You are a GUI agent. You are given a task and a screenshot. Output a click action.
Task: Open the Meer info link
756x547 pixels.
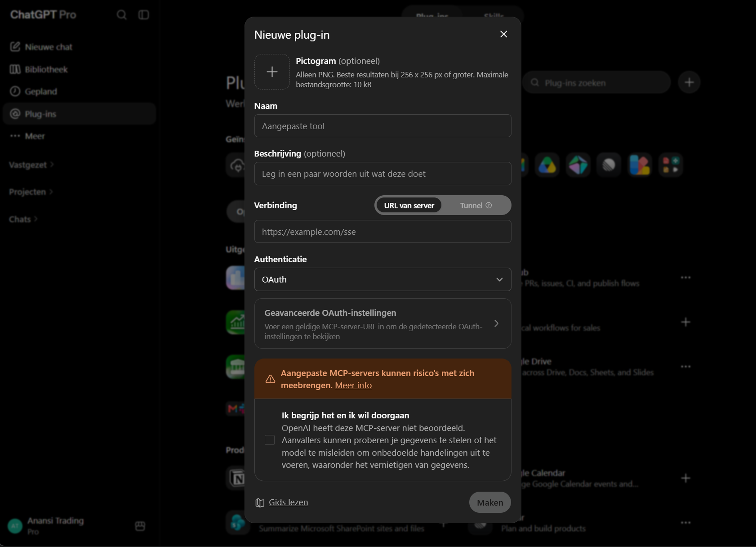(353, 386)
